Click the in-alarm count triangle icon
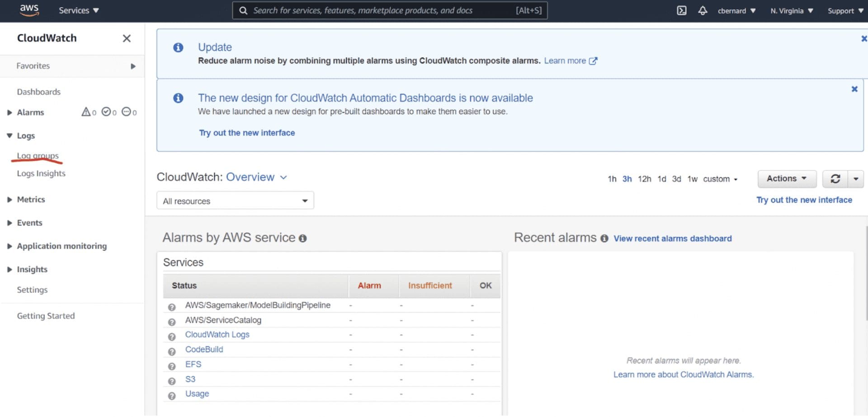This screenshot has width=868, height=417. pyautogui.click(x=86, y=112)
